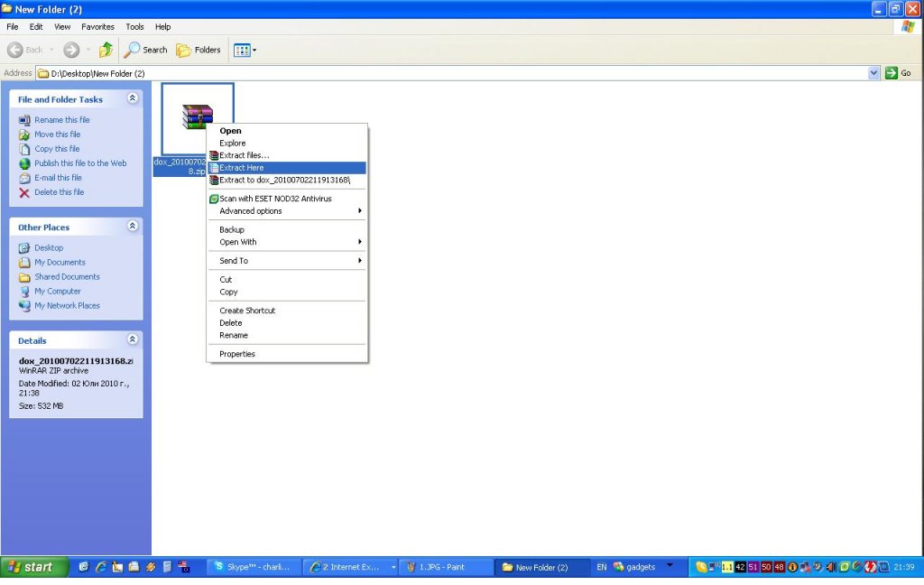924x585 pixels.
Task: Toggle the Folders pane
Action: coord(199,51)
